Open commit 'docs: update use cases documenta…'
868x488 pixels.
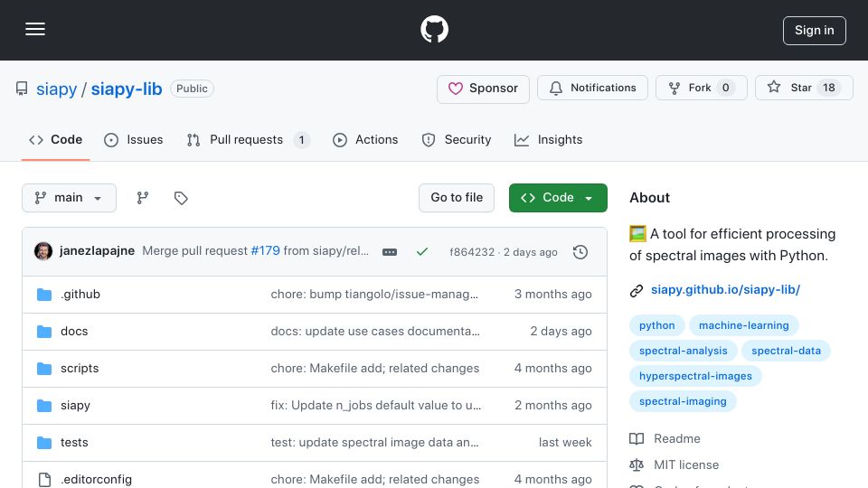[374, 332]
